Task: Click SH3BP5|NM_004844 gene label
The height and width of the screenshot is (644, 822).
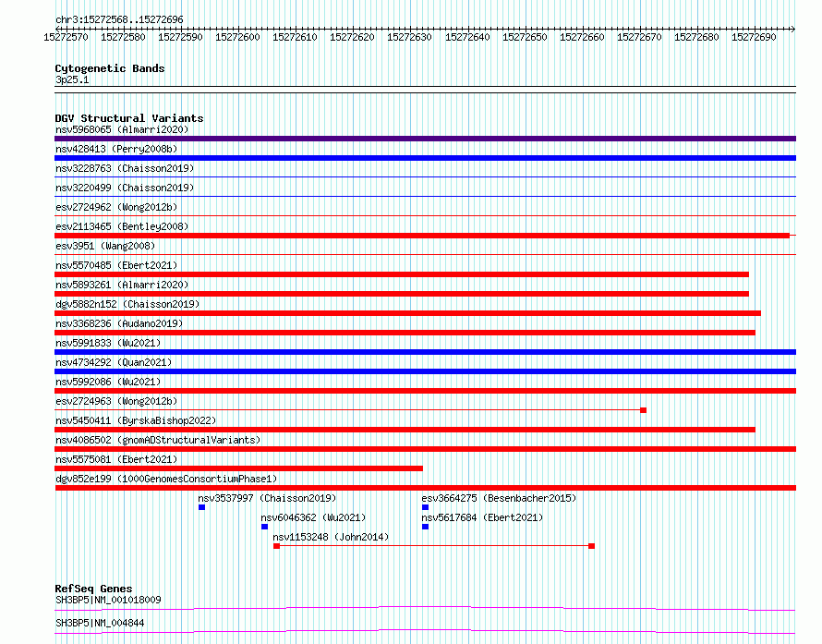Action: pos(100,623)
